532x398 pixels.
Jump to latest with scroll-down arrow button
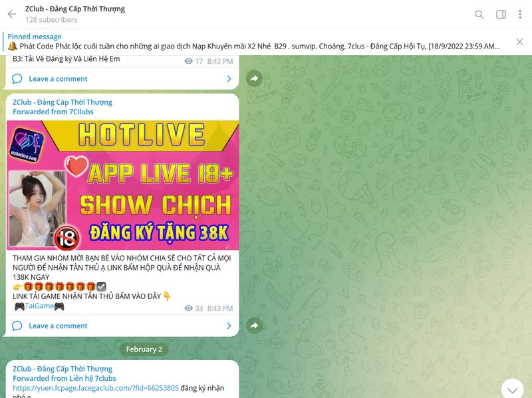(511, 388)
